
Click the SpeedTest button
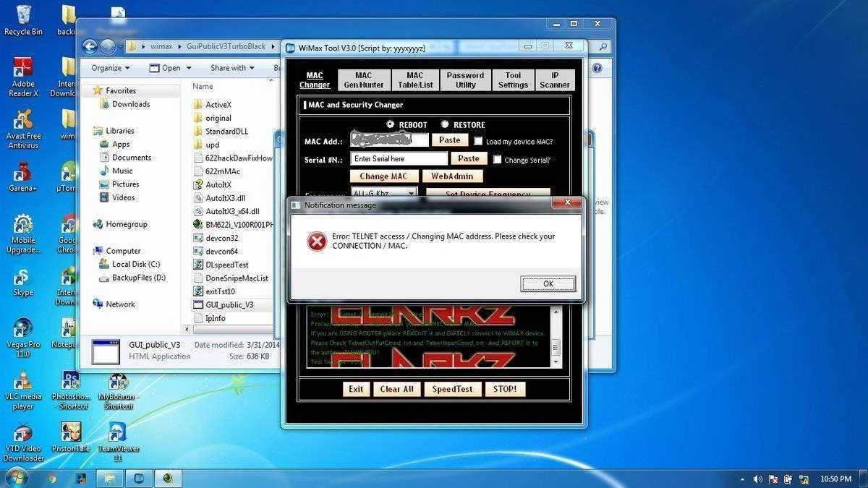[452, 389]
